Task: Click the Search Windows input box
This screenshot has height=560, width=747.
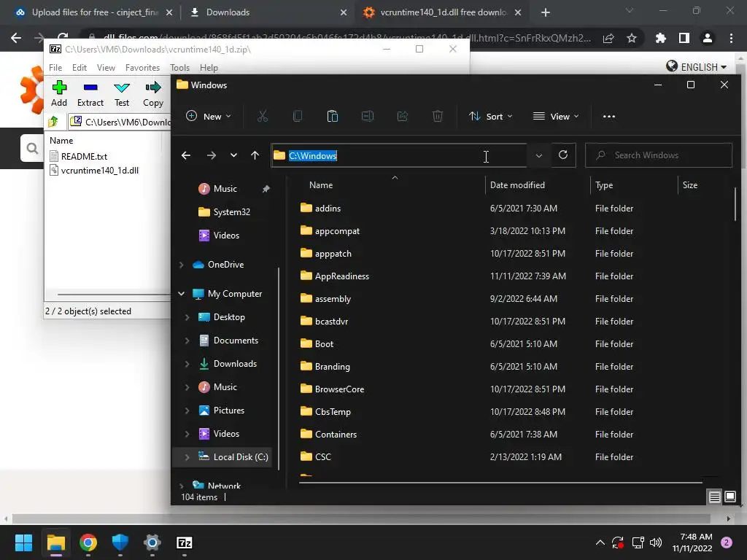Action: [x=659, y=155]
